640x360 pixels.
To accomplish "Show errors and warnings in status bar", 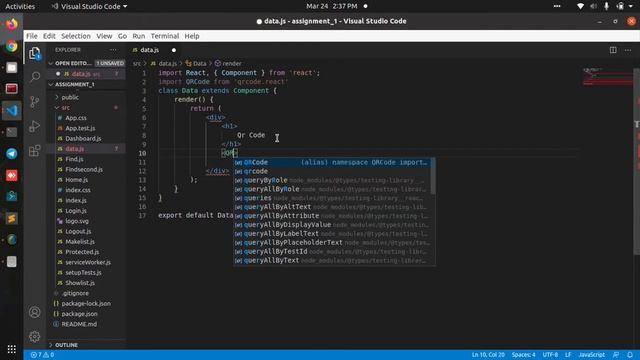I will pyautogui.click(x=42, y=355).
